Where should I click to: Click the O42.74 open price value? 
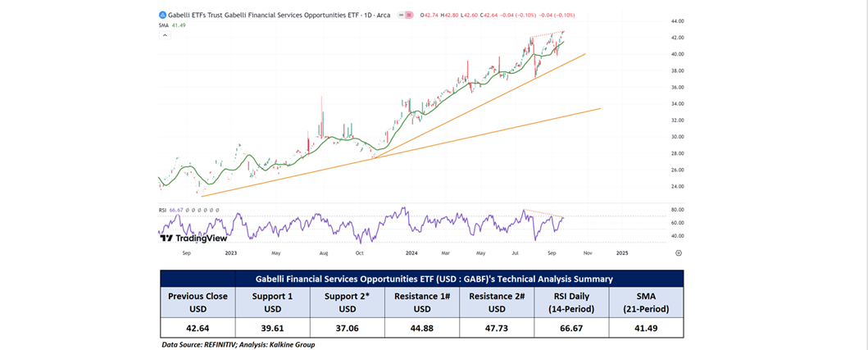(x=429, y=16)
